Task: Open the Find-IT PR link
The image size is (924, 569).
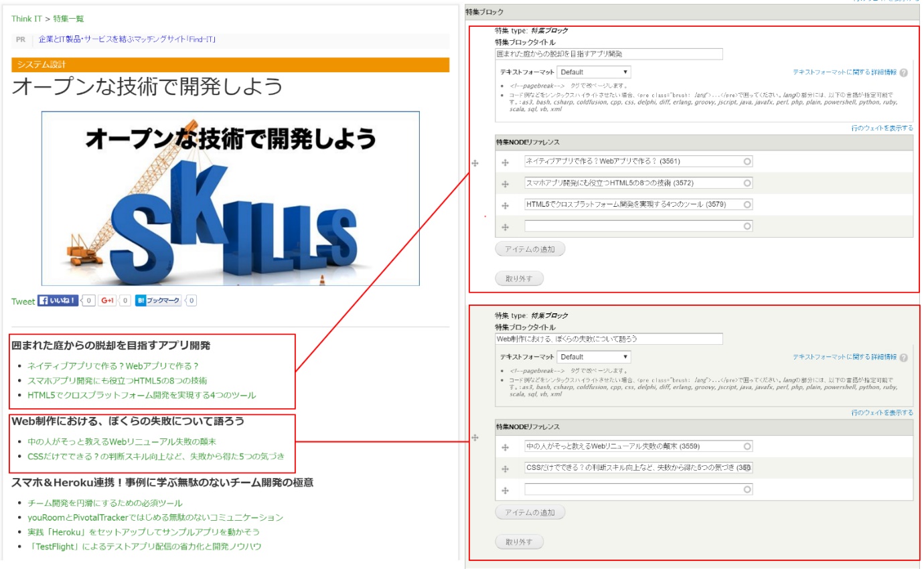Action: click(127, 39)
